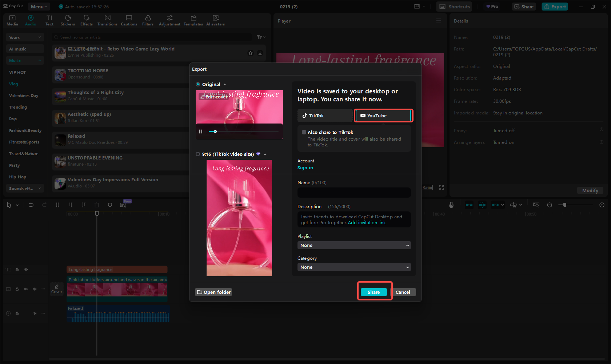
Task: Select the TikTok share tab
Action: coord(325,116)
